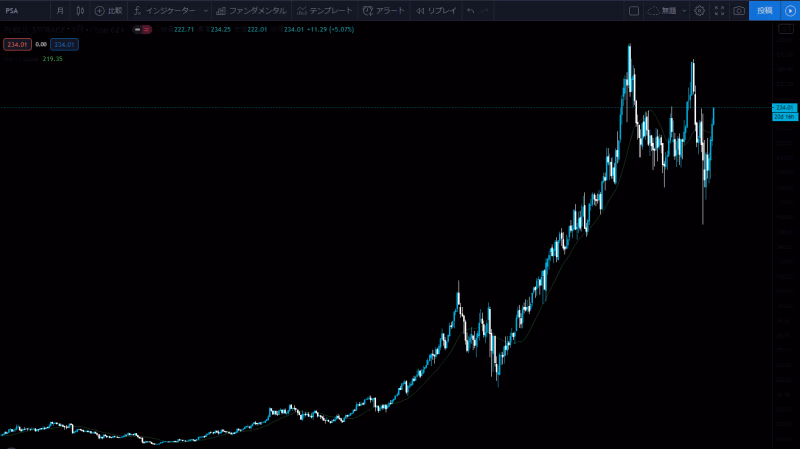This screenshot has height=449, width=800.
Task: Expand the インジケーター dropdown arrow
Action: pyautogui.click(x=205, y=10)
